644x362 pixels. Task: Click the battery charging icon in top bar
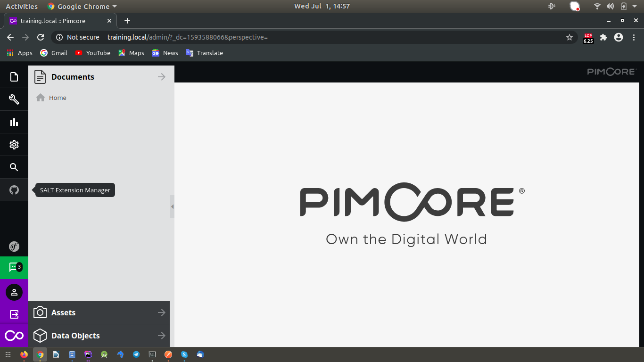[x=624, y=6]
